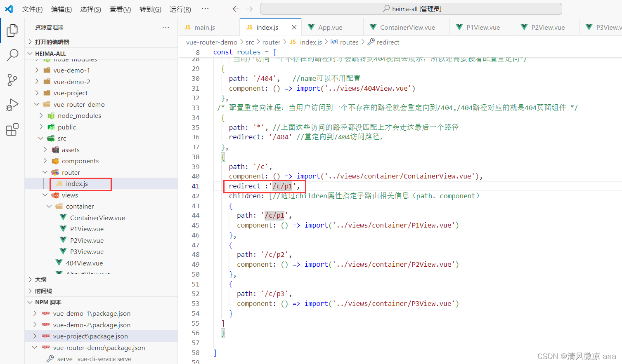Open the Explorer view in activity bar
622x364 pixels.
[12, 30]
